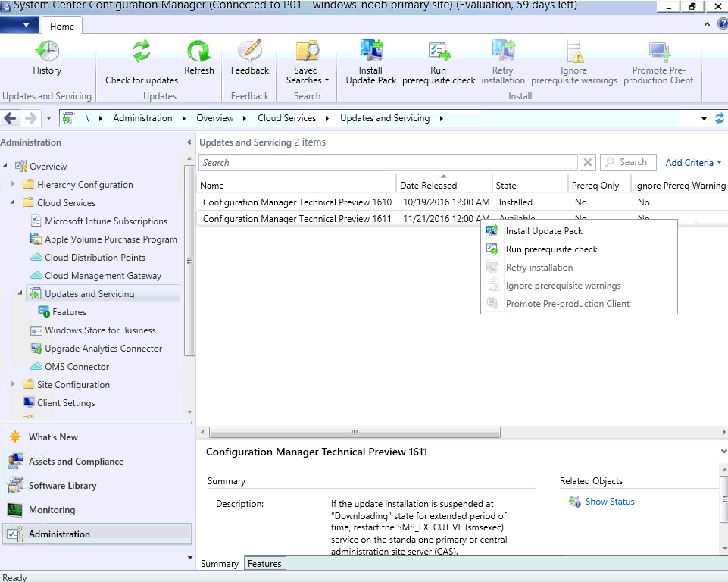Open the Show Status link

tap(610, 502)
